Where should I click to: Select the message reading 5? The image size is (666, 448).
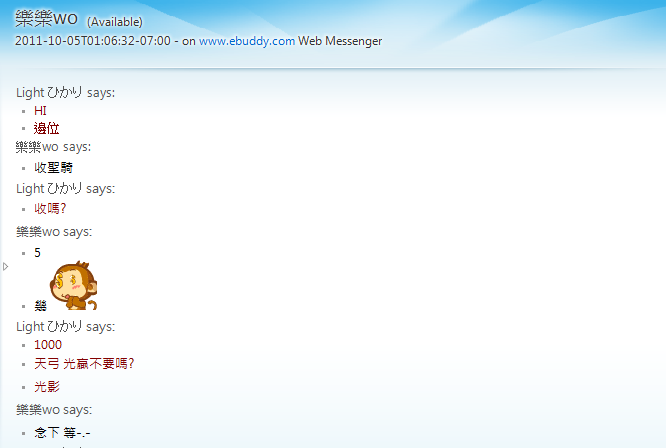tap(37, 253)
